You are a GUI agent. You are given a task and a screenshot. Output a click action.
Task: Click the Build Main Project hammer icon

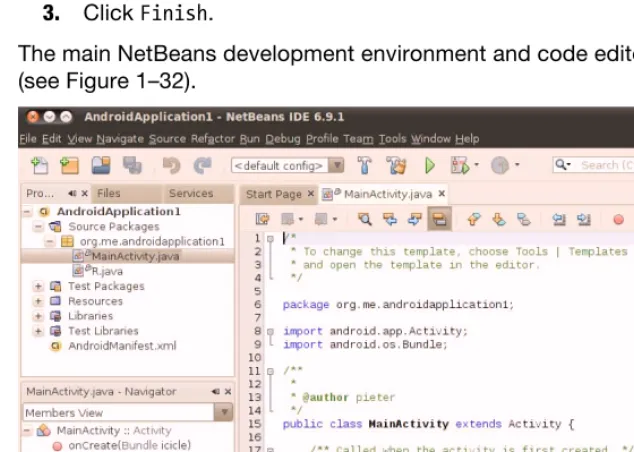pos(364,165)
